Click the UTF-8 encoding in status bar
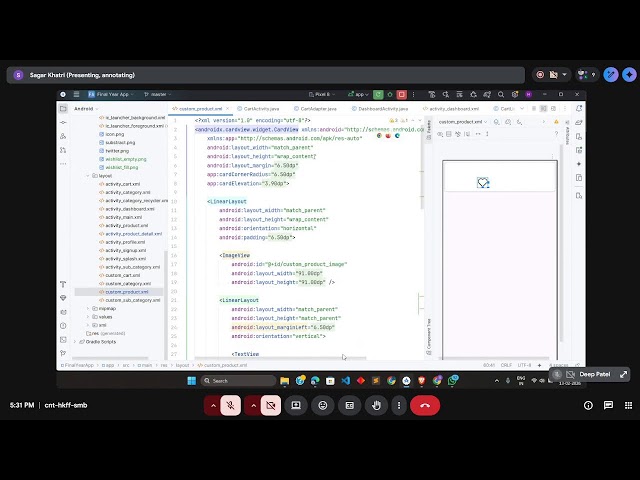The image size is (640, 480). tap(524, 365)
